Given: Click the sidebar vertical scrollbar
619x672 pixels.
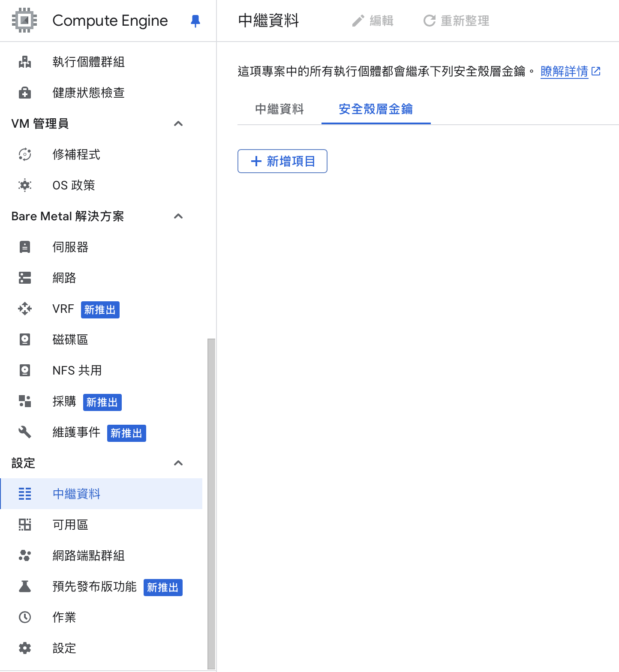Looking at the screenshot, I should click(211, 501).
